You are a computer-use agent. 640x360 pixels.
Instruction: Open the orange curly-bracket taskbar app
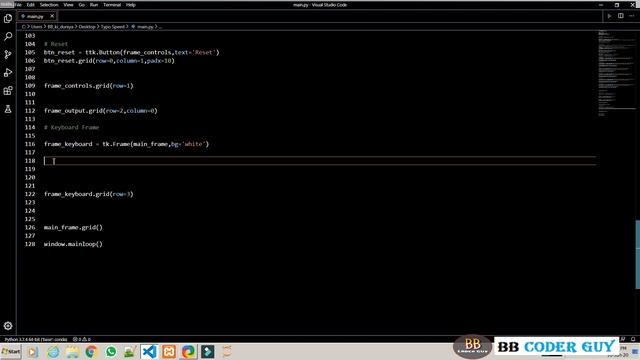pos(227,351)
